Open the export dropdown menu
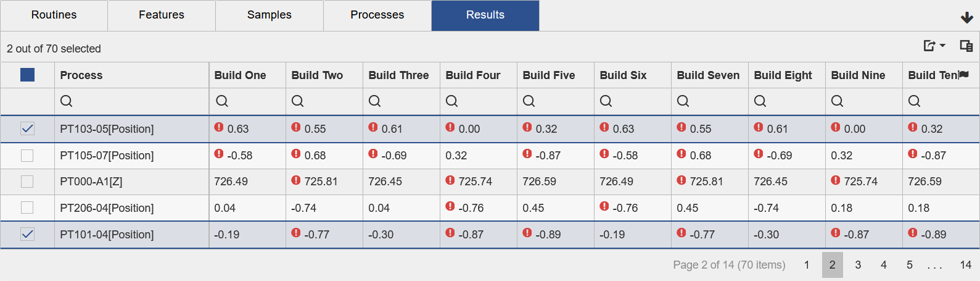Screen dimensions: 980x281 934,46
